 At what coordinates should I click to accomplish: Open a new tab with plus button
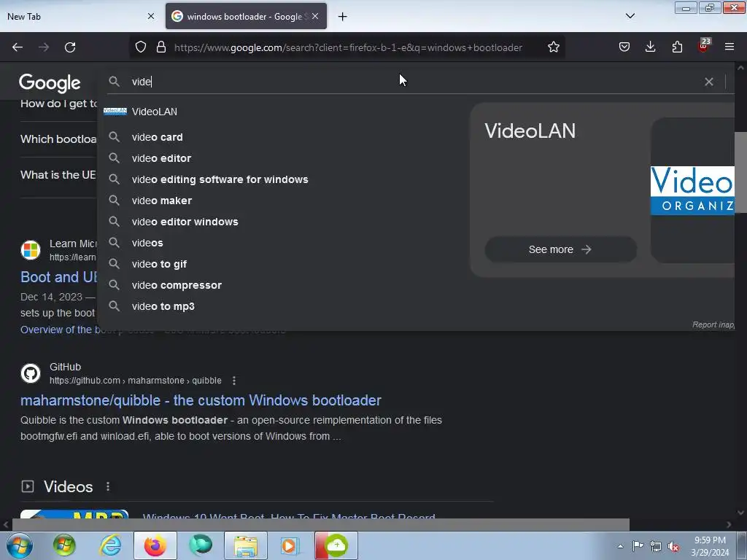pyautogui.click(x=342, y=17)
